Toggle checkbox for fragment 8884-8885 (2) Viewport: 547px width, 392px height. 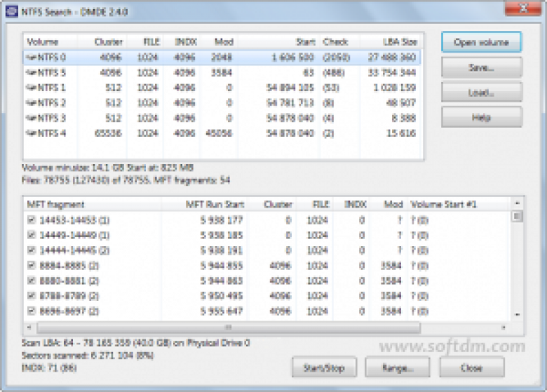(32, 265)
